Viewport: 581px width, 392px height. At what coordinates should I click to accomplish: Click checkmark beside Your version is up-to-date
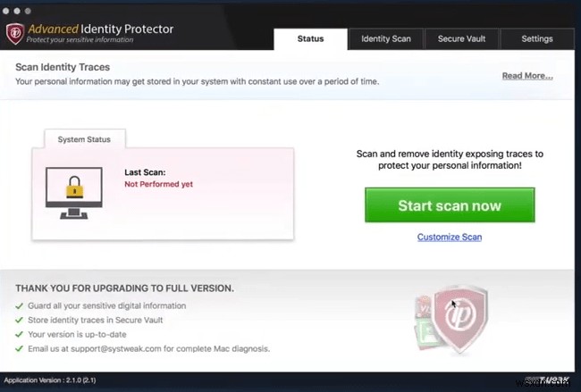(x=20, y=334)
